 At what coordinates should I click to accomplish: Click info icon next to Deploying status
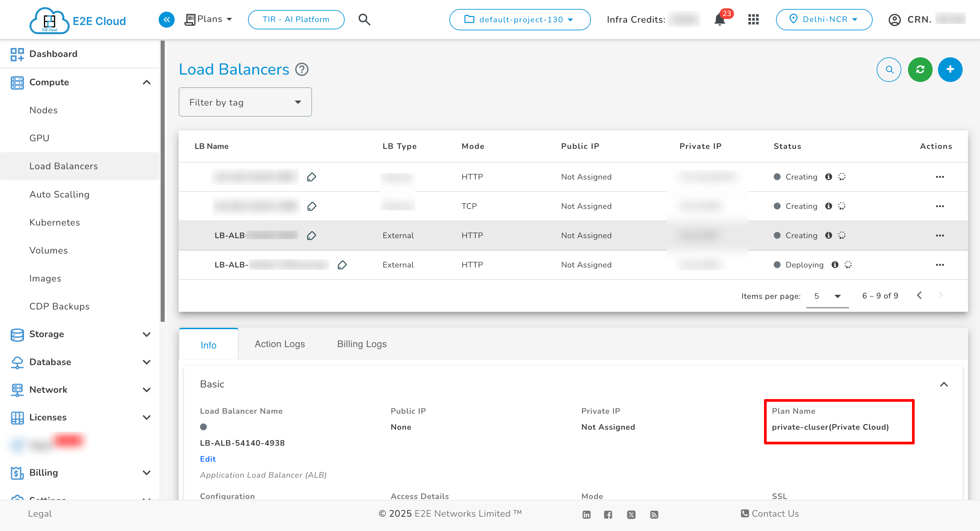coord(835,265)
